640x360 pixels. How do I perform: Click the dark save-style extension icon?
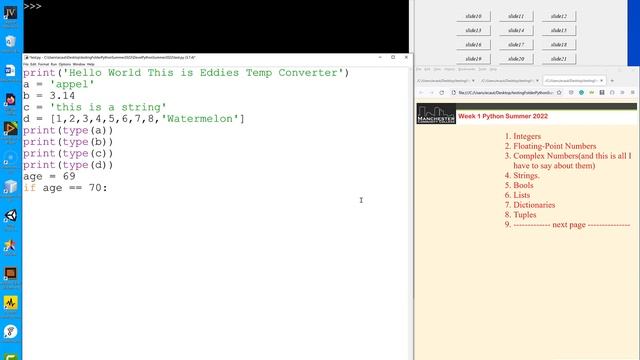[x=602, y=93]
